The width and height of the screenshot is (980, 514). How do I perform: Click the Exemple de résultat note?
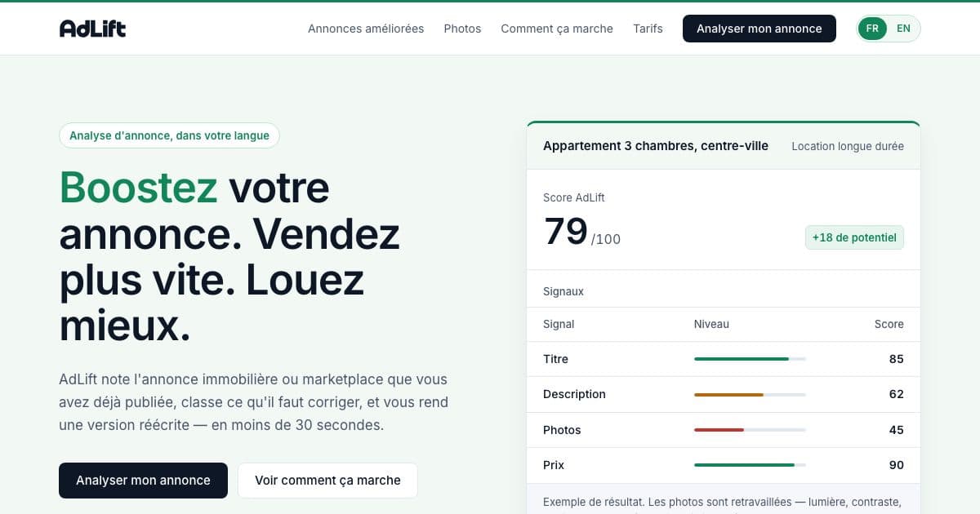pyautogui.click(x=722, y=502)
